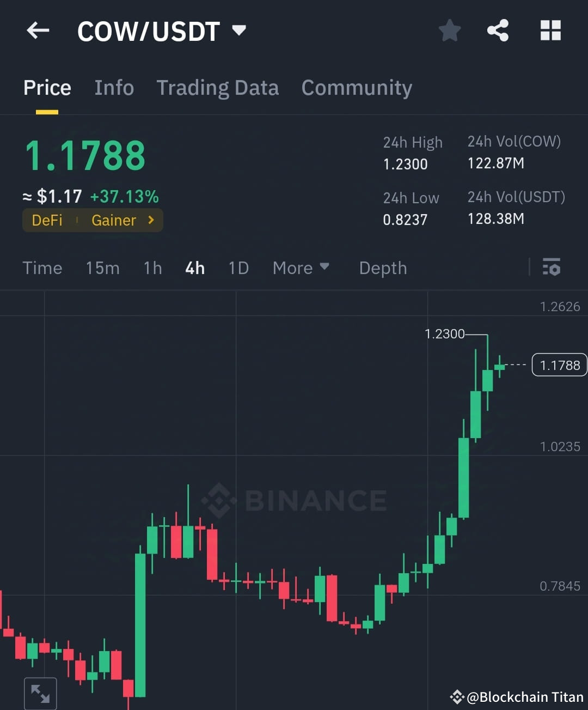Image resolution: width=588 pixels, height=710 pixels.
Task: Expand chart to fullscreen
Action: coord(40,693)
